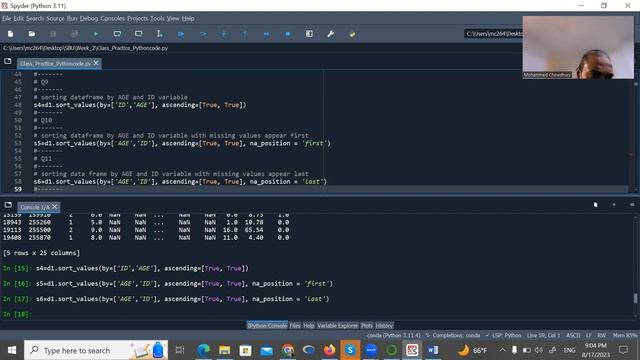The height and width of the screenshot is (360, 640).
Task: Open the console pane Browse tabs icon
Action: click(x=8, y=205)
